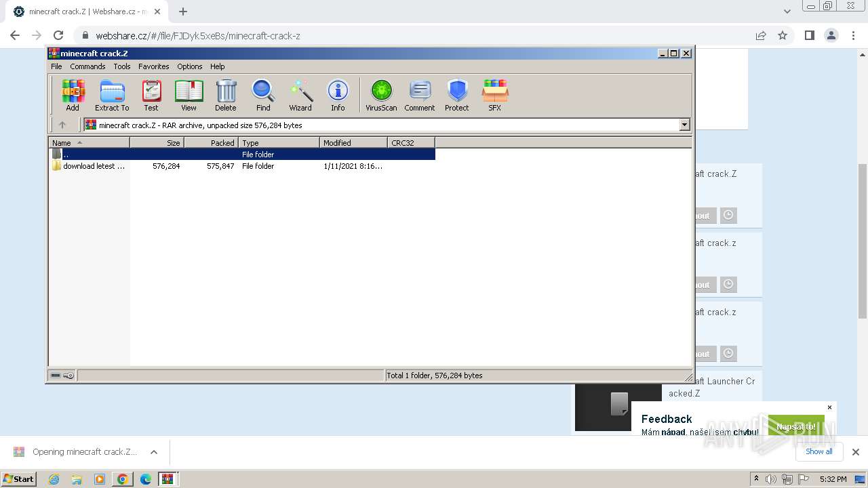868x488 pixels.
Task: Open download item options chevron
Action: pos(154,452)
